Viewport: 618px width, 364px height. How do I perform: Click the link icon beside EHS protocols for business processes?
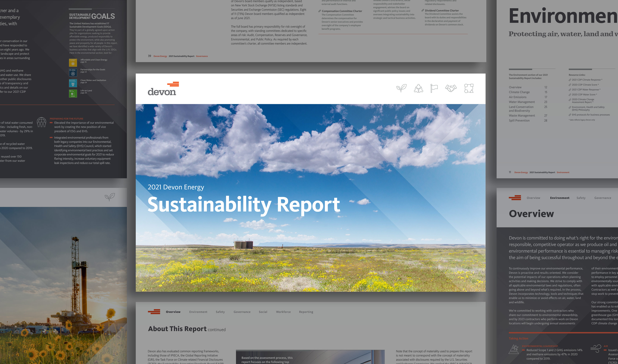point(570,115)
